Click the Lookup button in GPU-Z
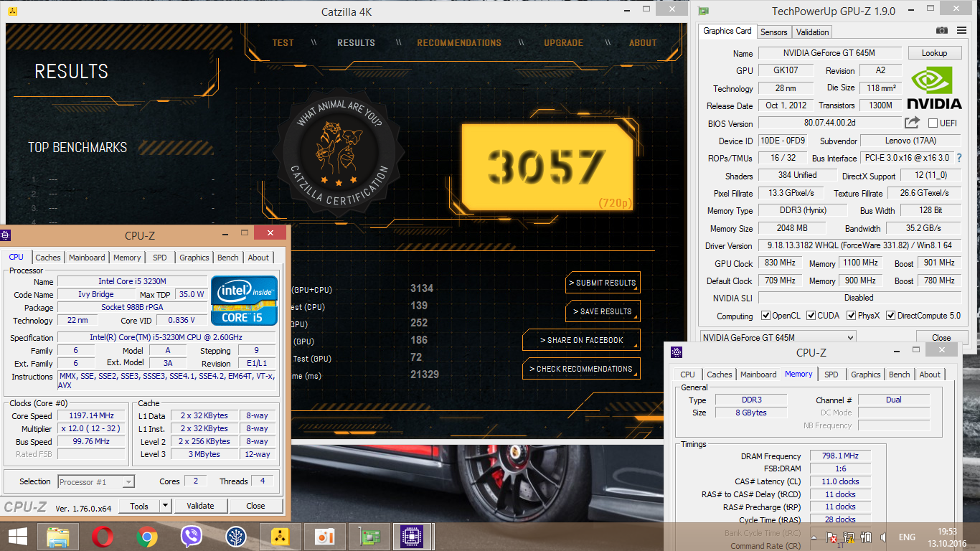The image size is (980, 551). pos(934,53)
